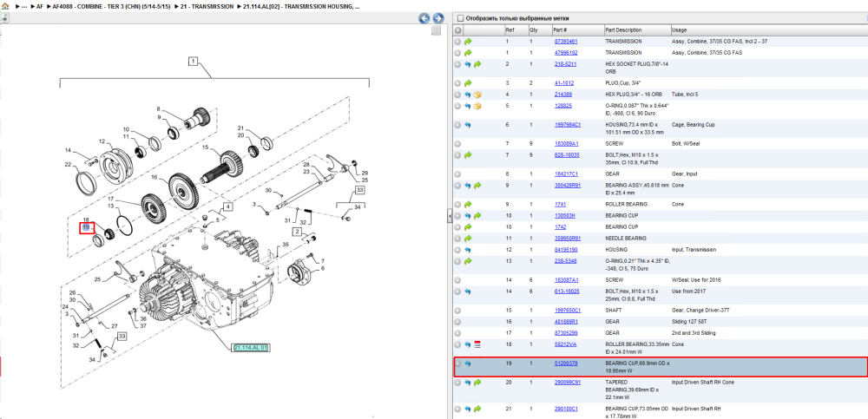Viewport: 868px width, 419px height.
Task: Select the round marker for part 1997650C1
Action: point(457,310)
